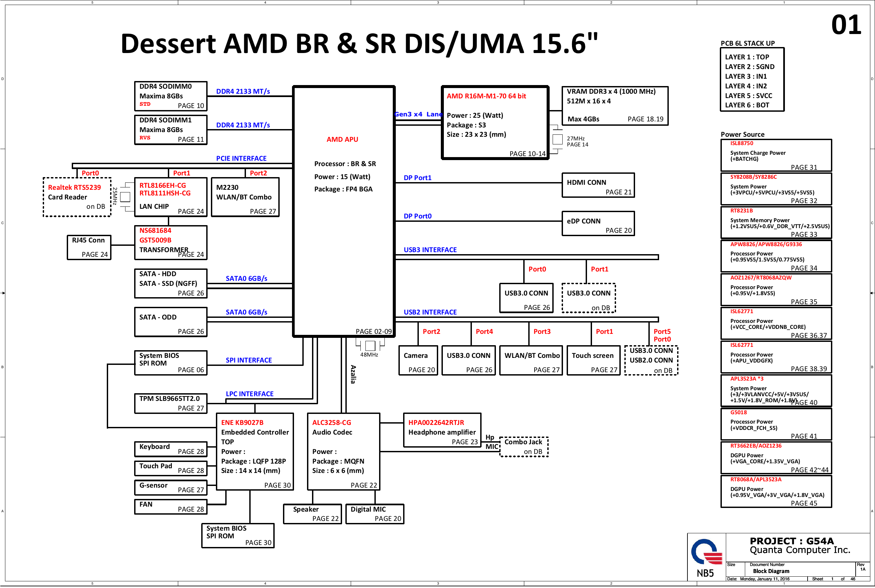The image size is (875, 588).
Task: Click USB2.0 CONN on DB block
Action: pyautogui.click(x=651, y=361)
